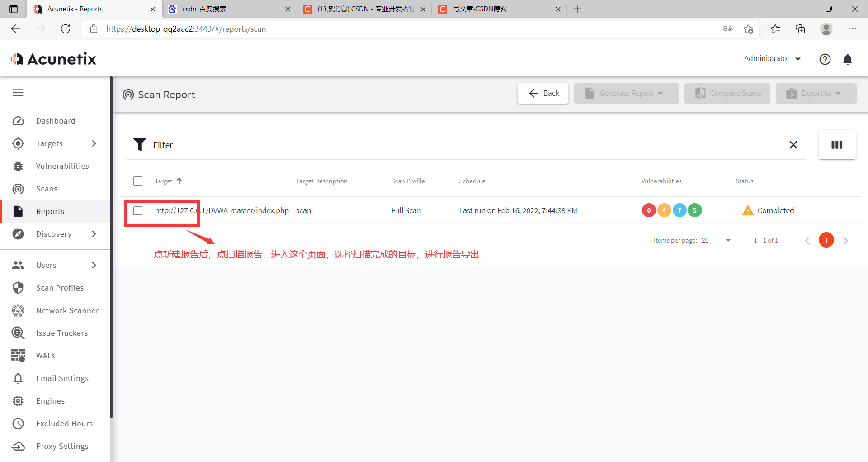Click the Reports document icon
Screen dimensions: 868x462
(18, 211)
